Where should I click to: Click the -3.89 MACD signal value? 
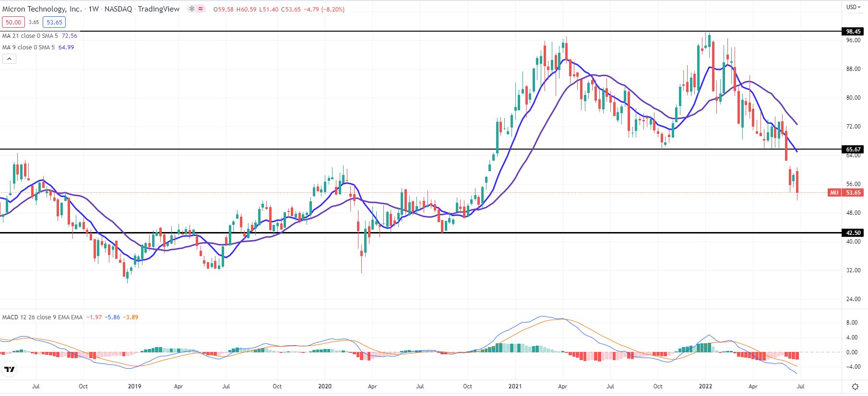click(x=131, y=317)
